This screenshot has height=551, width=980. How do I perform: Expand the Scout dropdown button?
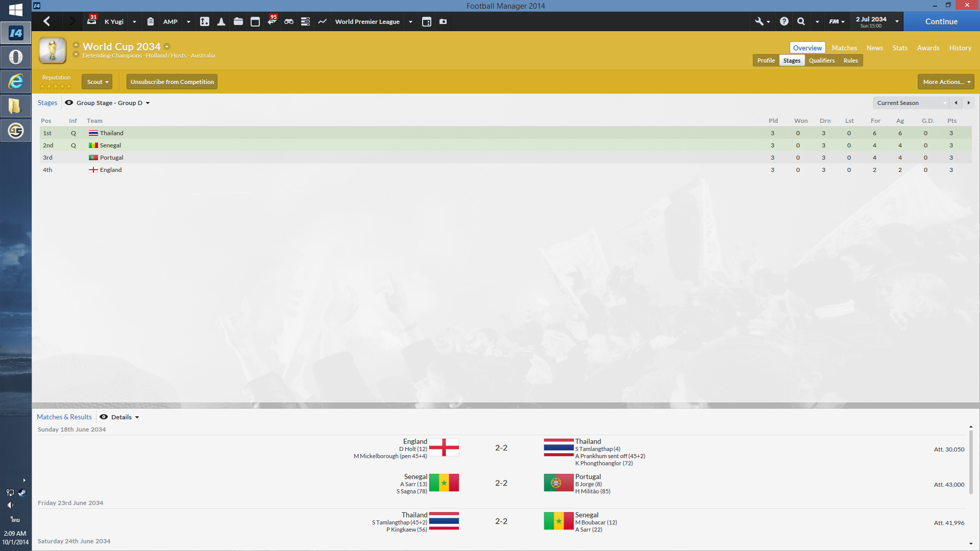pos(97,82)
